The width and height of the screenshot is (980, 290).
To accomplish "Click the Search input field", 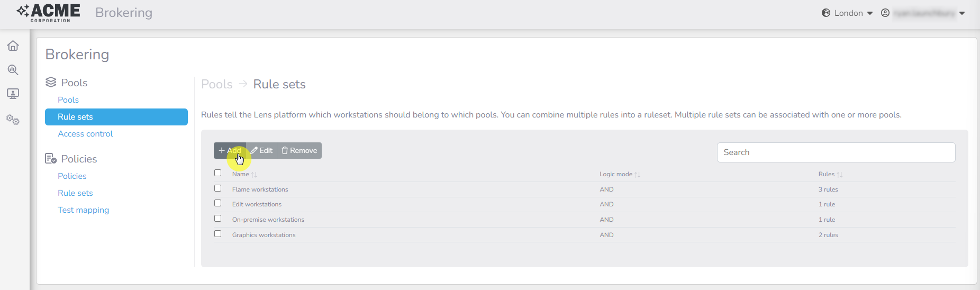I will 836,152.
